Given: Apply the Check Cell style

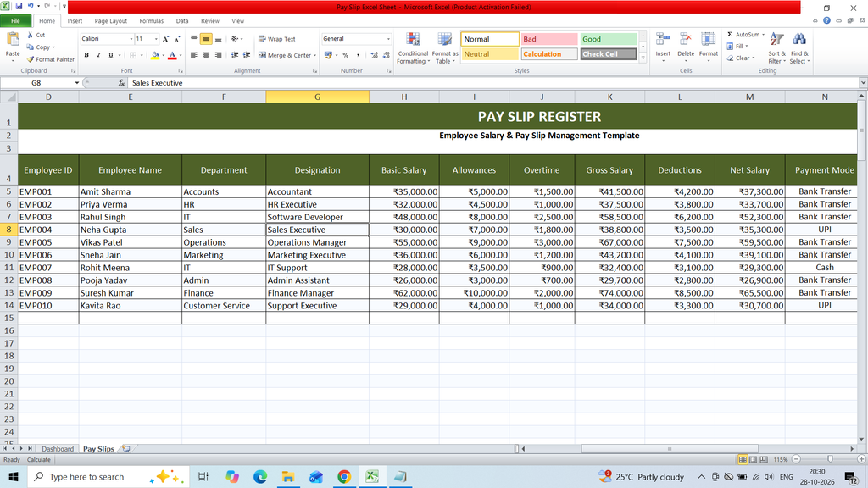Looking at the screenshot, I should [609, 53].
